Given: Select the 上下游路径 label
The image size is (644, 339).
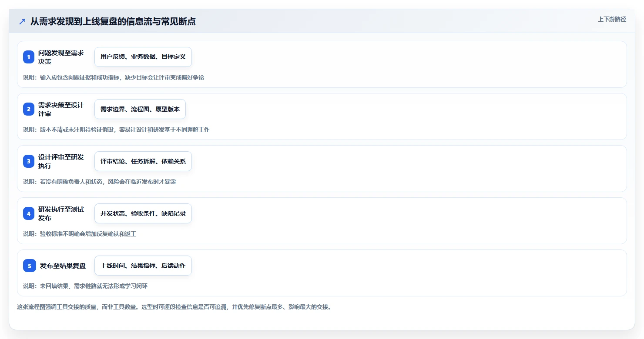Looking at the screenshot, I should [612, 19].
